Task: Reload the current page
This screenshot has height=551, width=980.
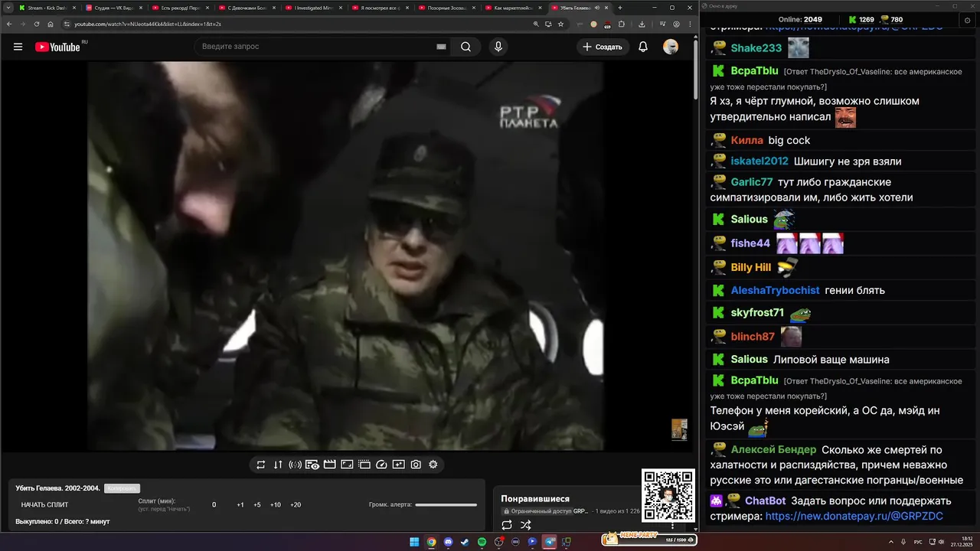Action: (x=37, y=24)
